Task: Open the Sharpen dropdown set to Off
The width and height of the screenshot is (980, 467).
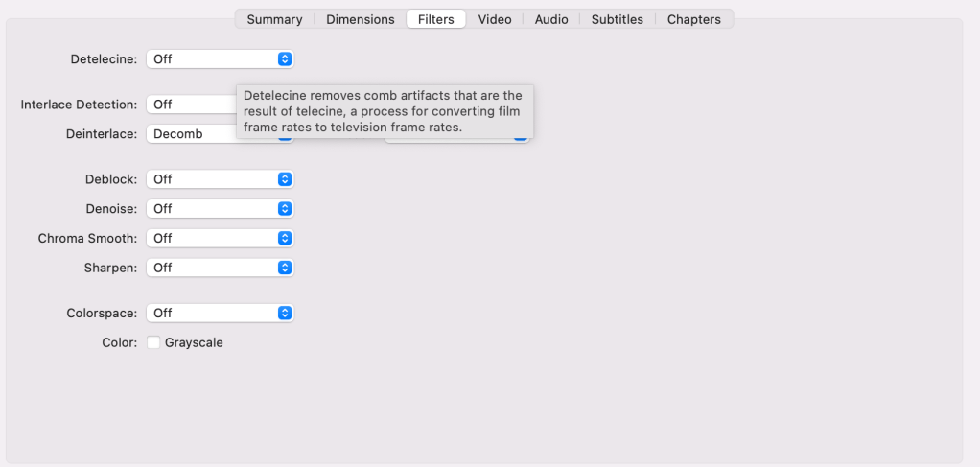Action: pos(220,268)
